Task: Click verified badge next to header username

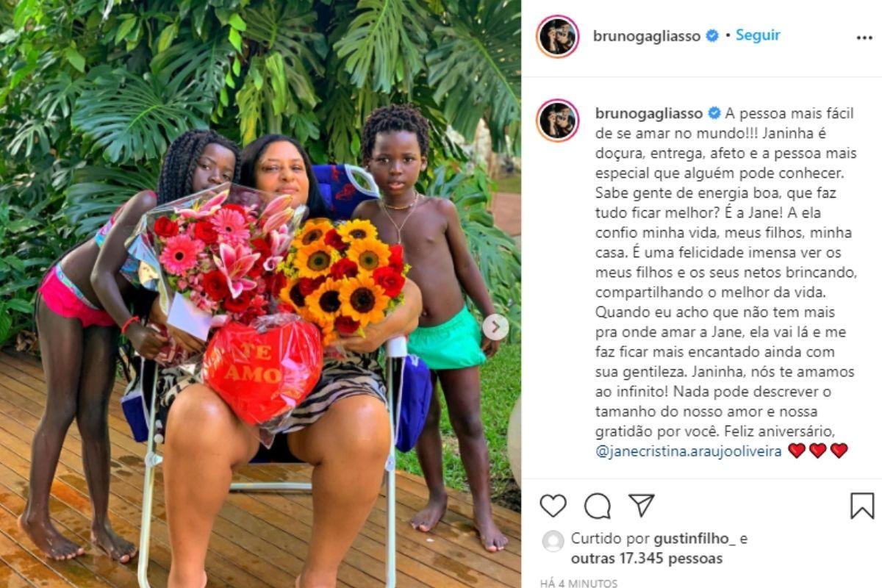Action: point(712,35)
